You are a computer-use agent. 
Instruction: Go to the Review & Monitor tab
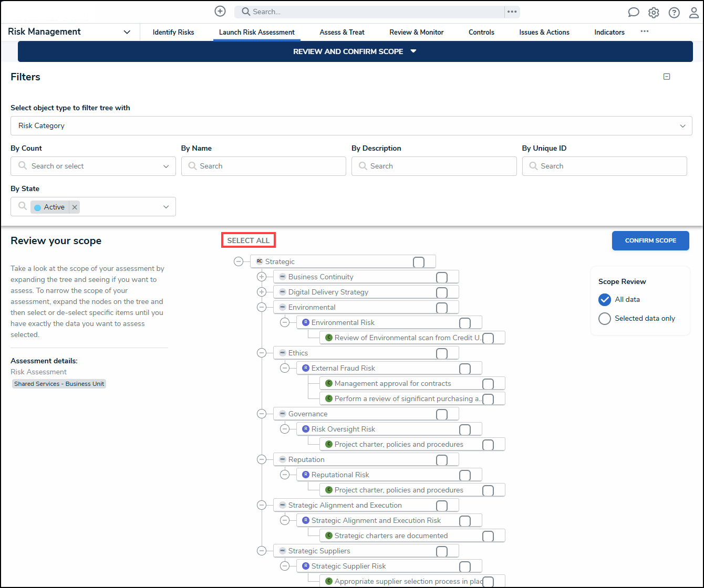[x=417, y=32]
